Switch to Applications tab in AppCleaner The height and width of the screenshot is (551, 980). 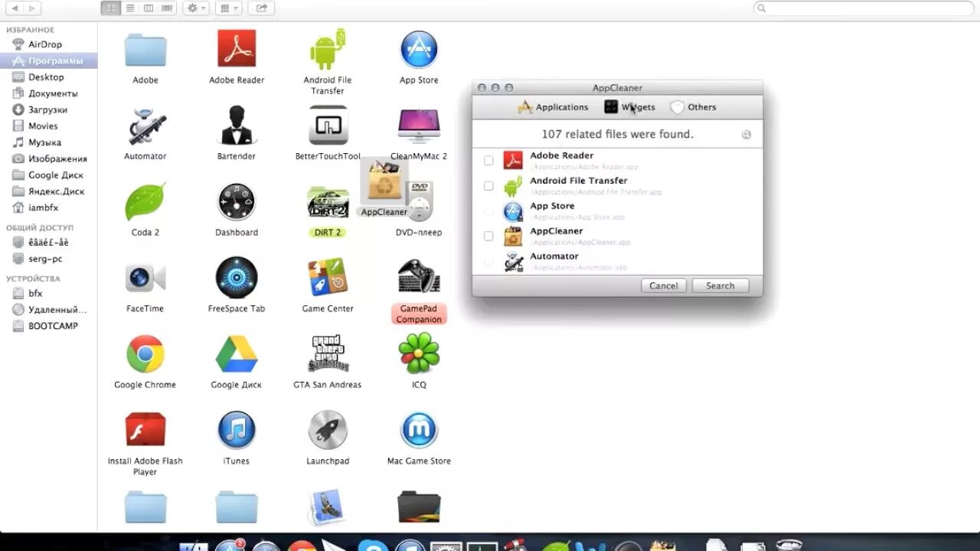pyautogui.click(x=553, y=107)
